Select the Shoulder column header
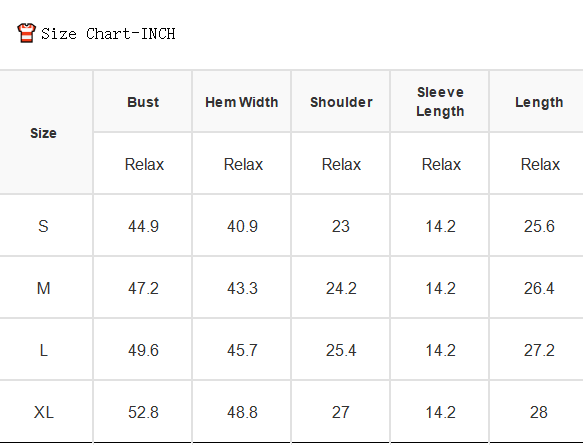 341,102
